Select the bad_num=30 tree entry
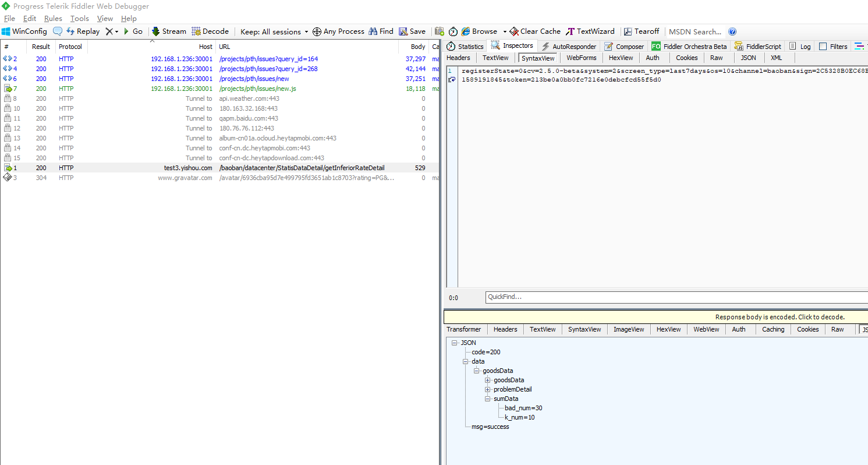868x465 pixels. point(523,408)
